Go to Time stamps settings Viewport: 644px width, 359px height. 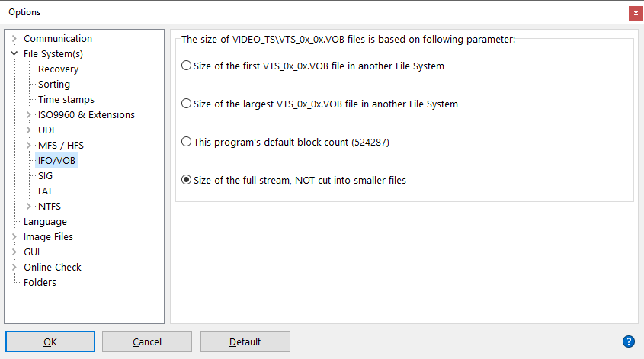(66, 100)
